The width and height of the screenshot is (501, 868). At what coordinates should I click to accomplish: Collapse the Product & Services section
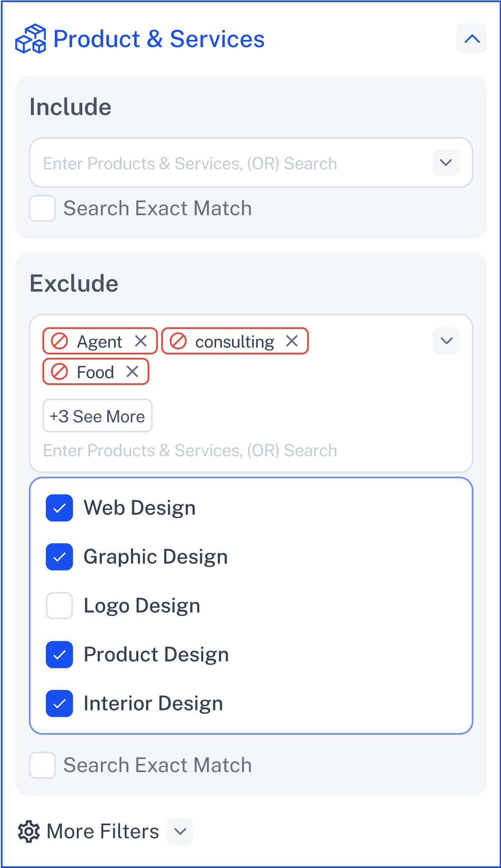coord(472,39)
